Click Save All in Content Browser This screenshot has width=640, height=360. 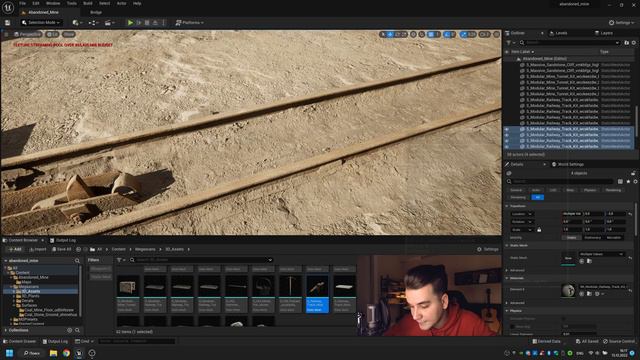point(61,249)
